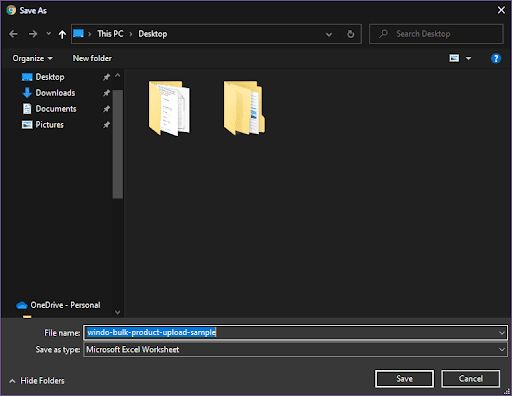Screen dimensions: 512x396
Task: Click the OneDrive cloud icon
Action: pyautogui.click(x=22, y=305)
